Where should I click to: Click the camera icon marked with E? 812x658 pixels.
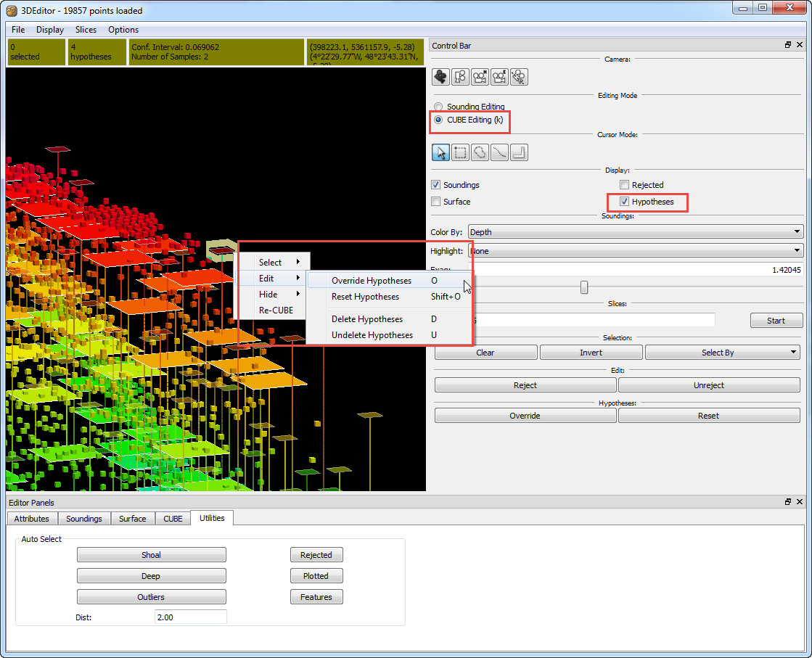pyautogui.click(x=499, y=77)
